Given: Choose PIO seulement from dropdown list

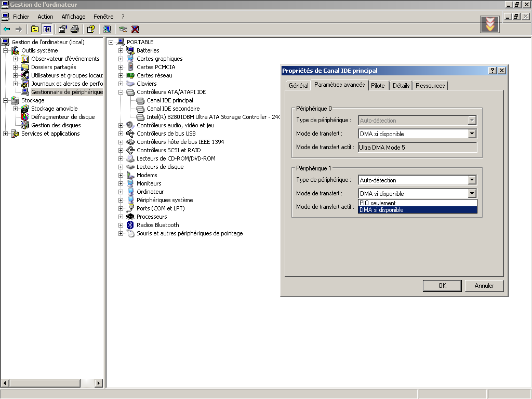Looking at the screenshot, I should tap(418, 203).
